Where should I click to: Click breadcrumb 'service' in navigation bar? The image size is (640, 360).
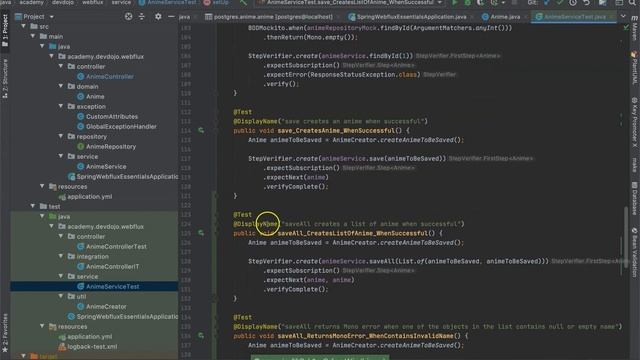[121, 2]
